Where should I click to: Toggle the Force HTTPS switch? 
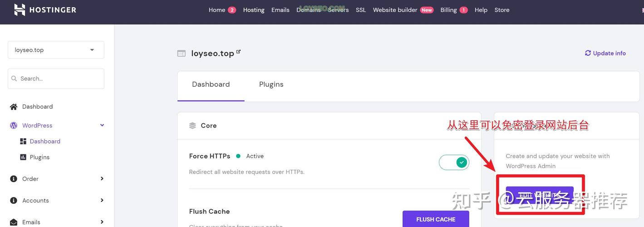click(x=454, y=163)
